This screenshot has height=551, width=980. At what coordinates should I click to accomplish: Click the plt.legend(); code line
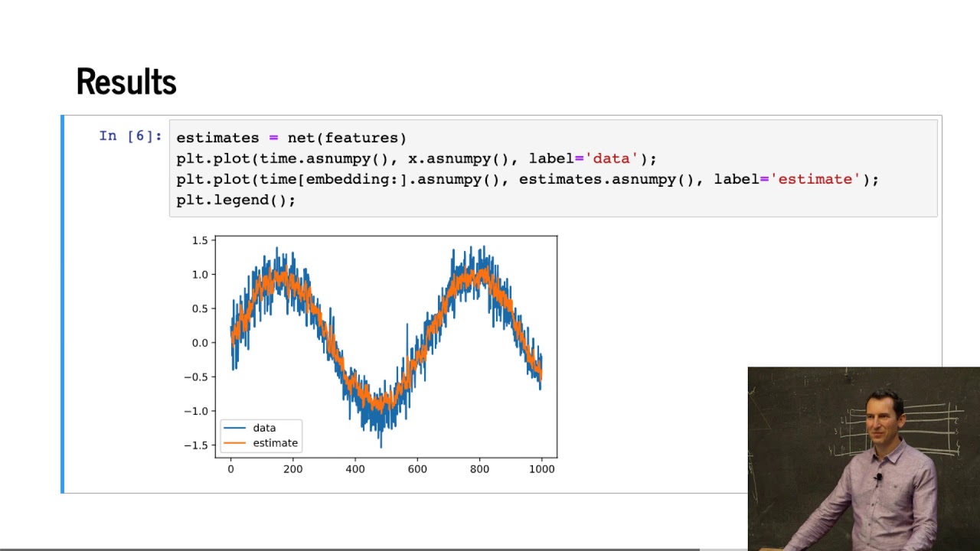[x=236, y=200]
